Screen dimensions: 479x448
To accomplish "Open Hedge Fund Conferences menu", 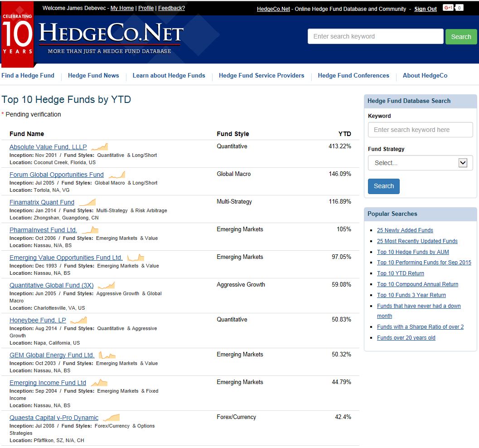I will tap(353, 75).
